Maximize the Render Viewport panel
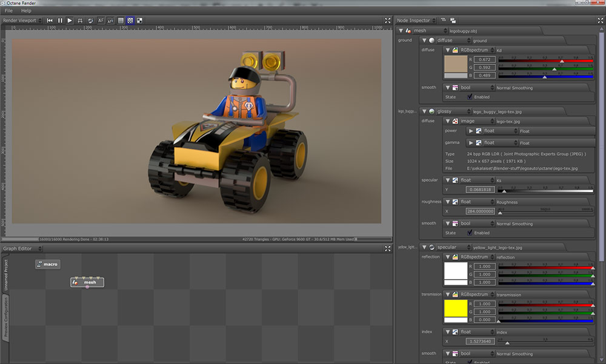This screenshot has width=606, height=364. click(388, 21)
